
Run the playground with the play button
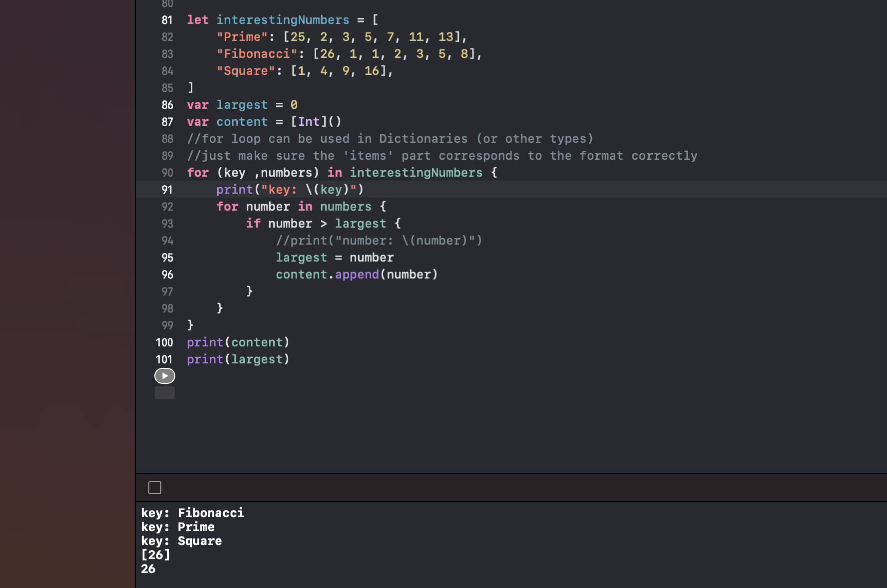pyautogui.click(x=164, y=376)
